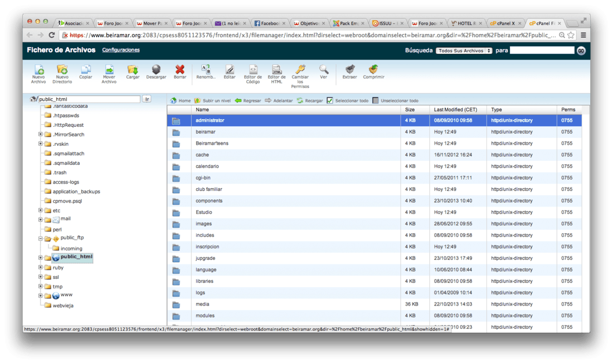Select incoming in the folder tree
The height and width of the screenshot is (364, 613).
pos(71,248)
